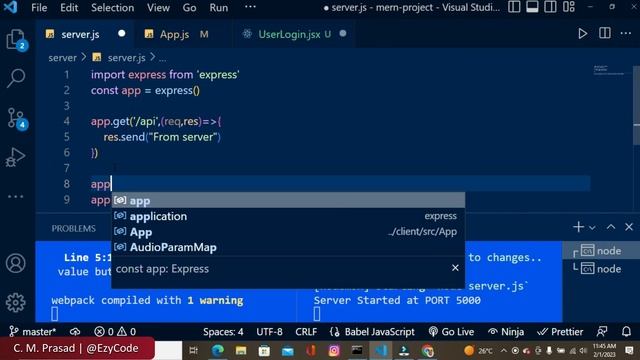Open the feedback icon in status bar

point(602,331)
